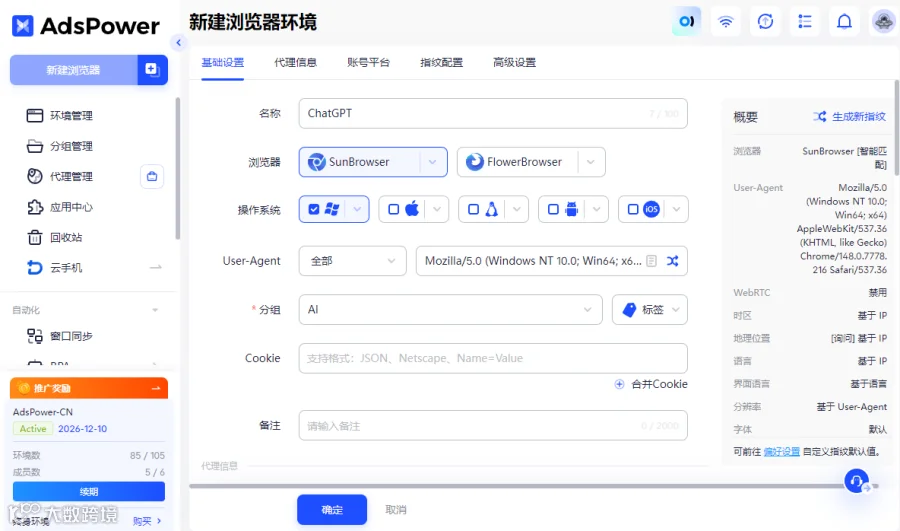The width and height of the screenshot is (900, 531).
Task: Click the 续期 renew button
Action: click(89, 491)
